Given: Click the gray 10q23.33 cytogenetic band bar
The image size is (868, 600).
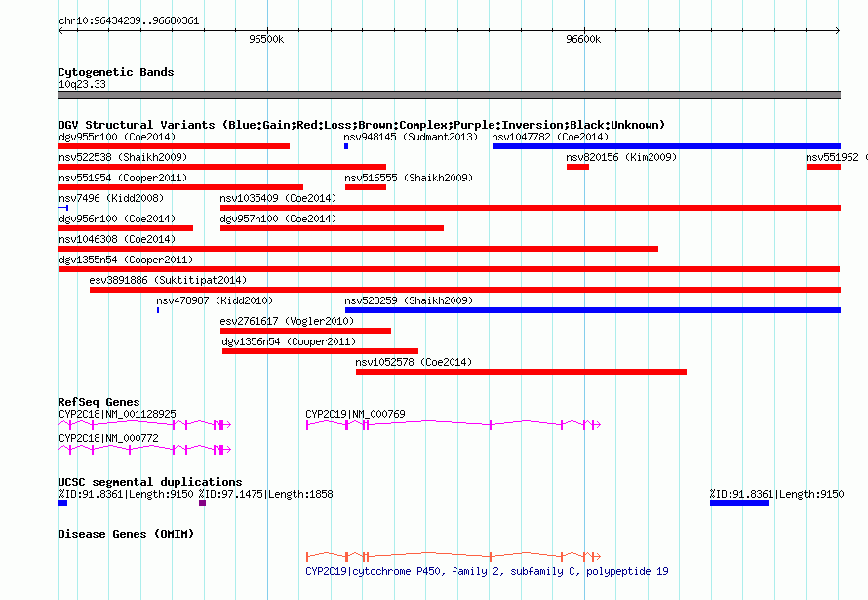Looking at the screenshot, I should (449, 95).
